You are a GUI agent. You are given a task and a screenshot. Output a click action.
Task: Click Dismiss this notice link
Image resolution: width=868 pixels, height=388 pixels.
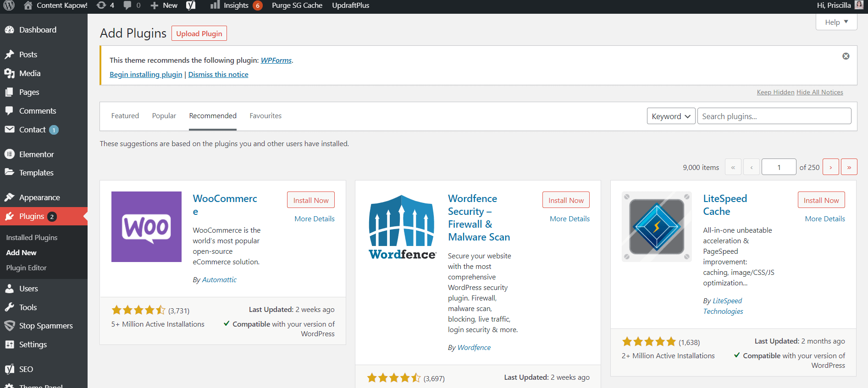(218, 74)
